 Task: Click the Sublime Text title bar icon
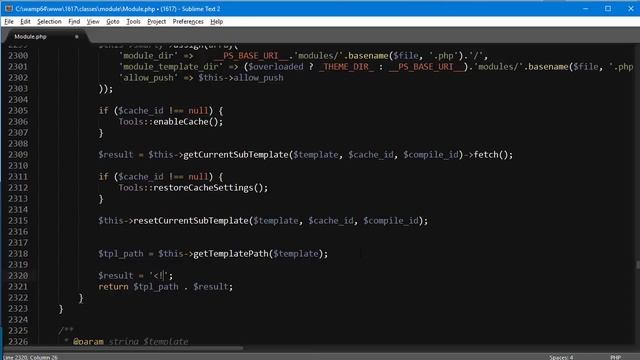(9, 9)
